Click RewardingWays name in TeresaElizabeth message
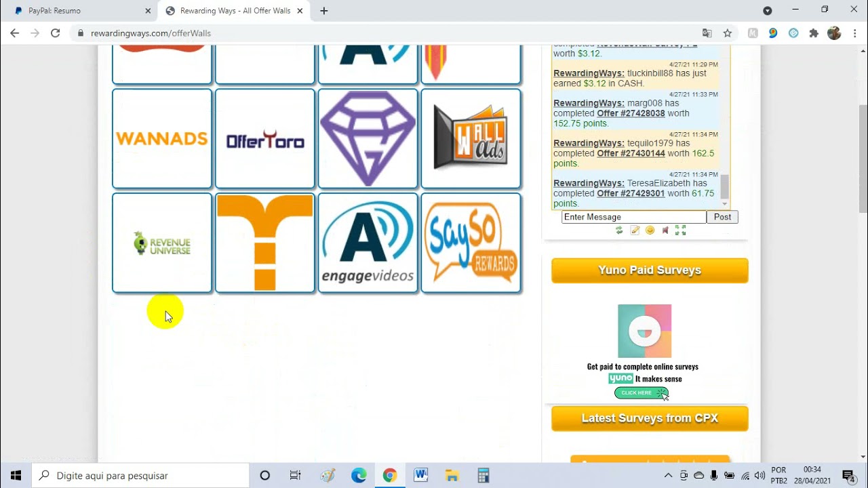868x488 pixels. pyautogui.click(x=589, y=183)
